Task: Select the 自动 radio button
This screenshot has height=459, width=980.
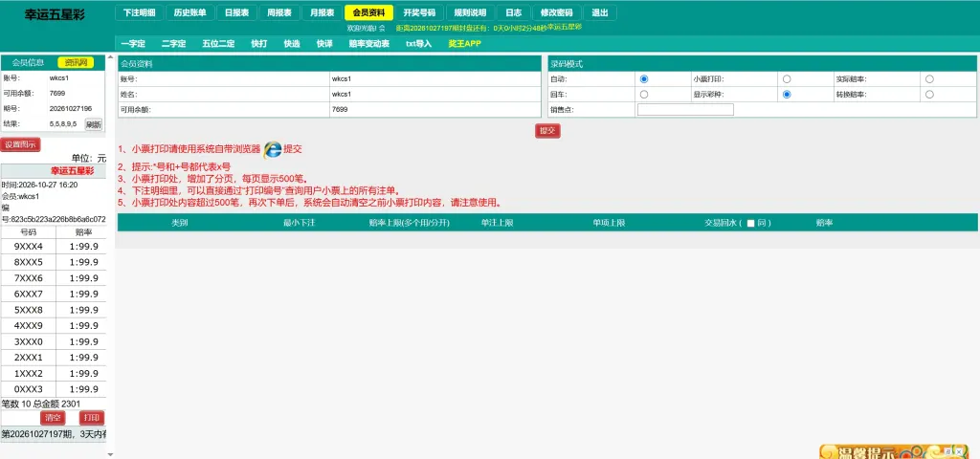Action: (644, 79)
